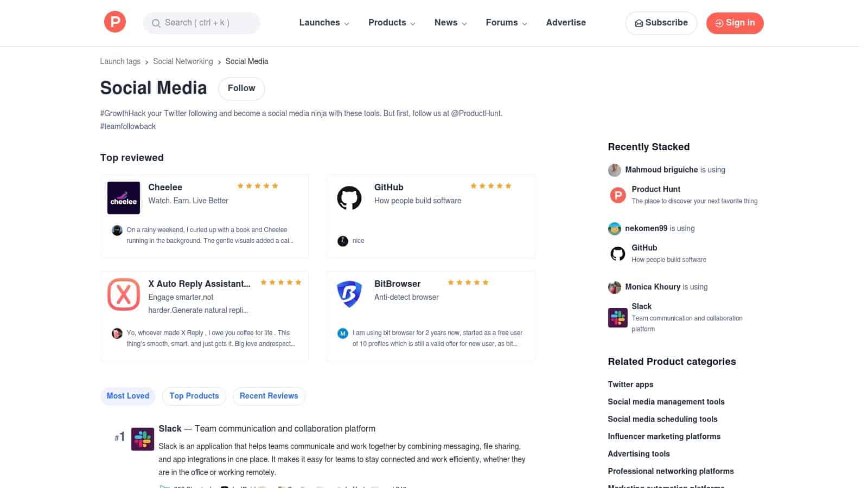The width and height of the screenshot is (868, 488).
Task: Click the GitHub logo in Top reviewed
Action: tap(349, 198)
